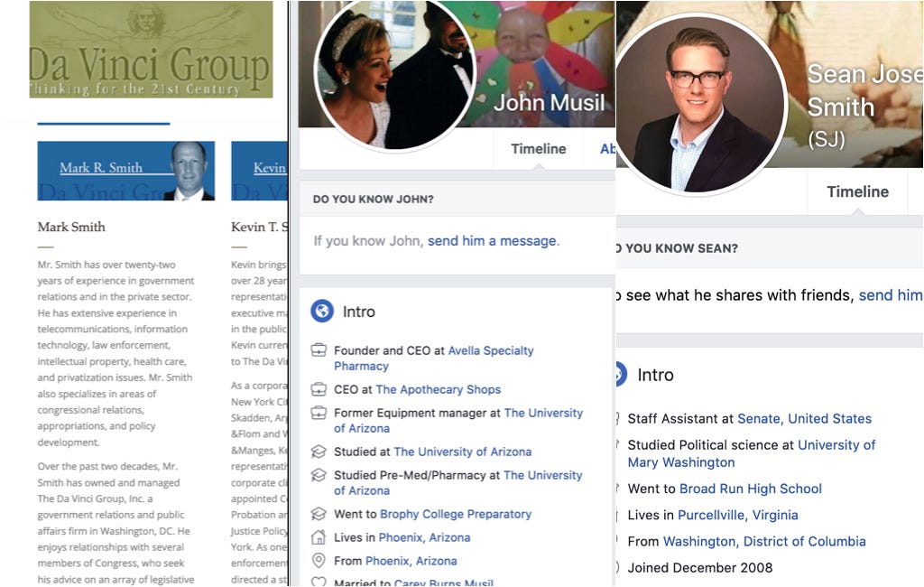
Task: Click the briefcase icon beside Former Equipment manager
Action: tap(319, 413)
